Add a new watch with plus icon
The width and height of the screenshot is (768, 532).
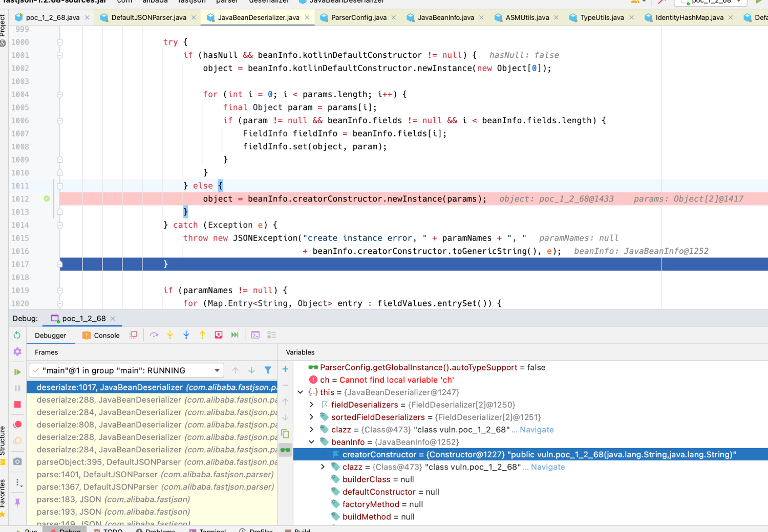click(x=285, y=369)
